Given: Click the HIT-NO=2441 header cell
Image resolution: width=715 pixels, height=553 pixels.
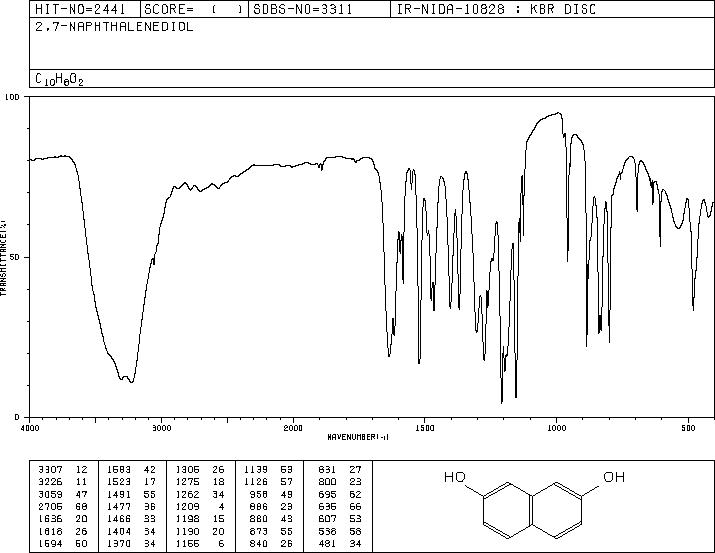Looking at the screenshot, I should coord(85,9).
